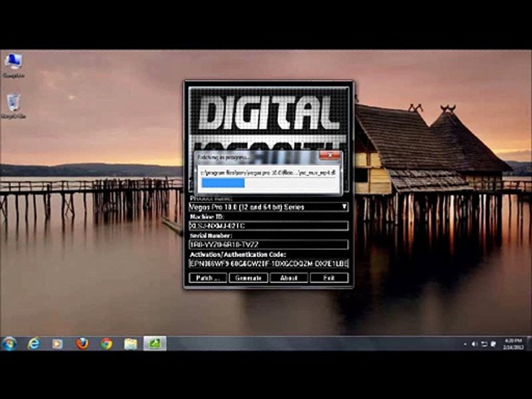
Task: Click the Patching in progress title text
Action: coord(223,157)
